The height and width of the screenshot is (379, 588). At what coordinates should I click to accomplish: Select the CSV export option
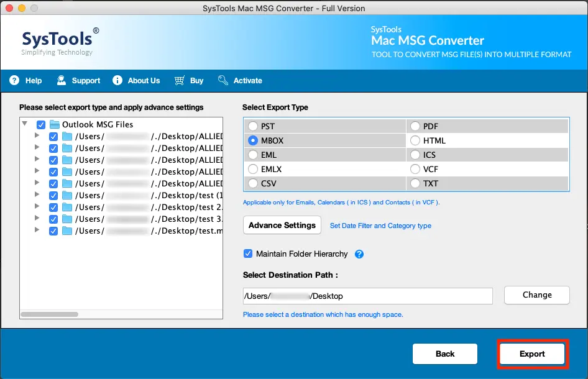[253, 183]
